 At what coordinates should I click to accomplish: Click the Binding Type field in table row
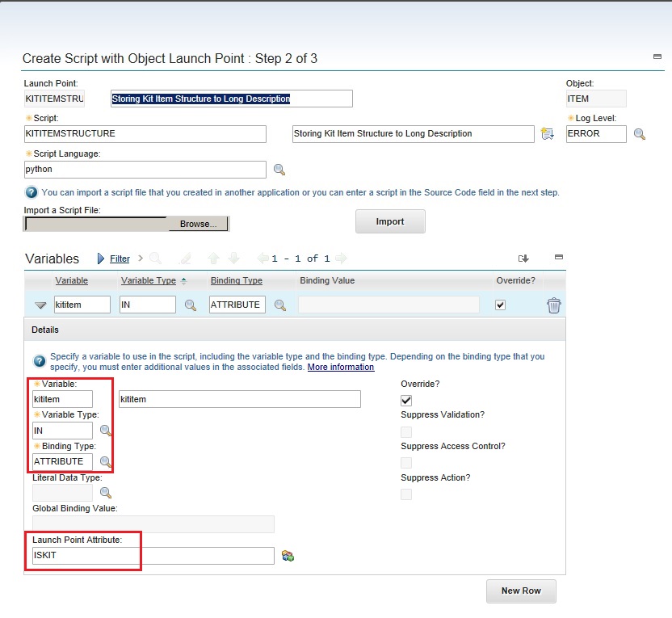tap(237, 305)
